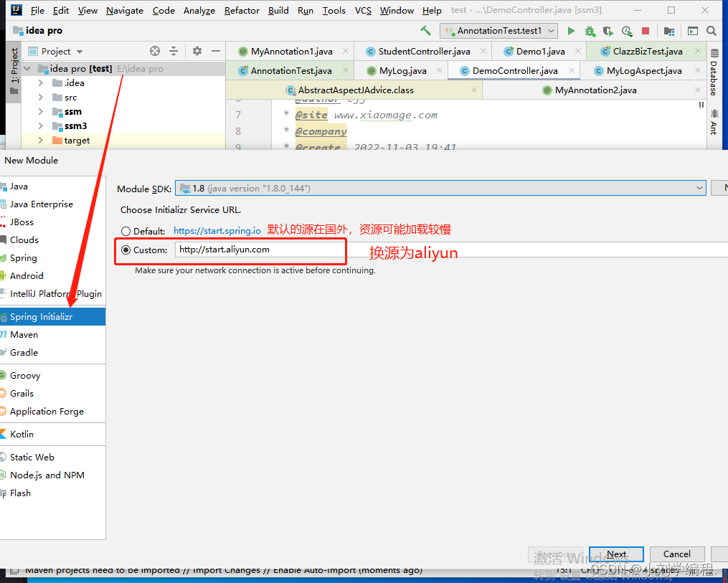Image resolution: width=728 pixels, height=583 pixels.
Task: Open Project panel settings gear
Action: pos(197,51)
